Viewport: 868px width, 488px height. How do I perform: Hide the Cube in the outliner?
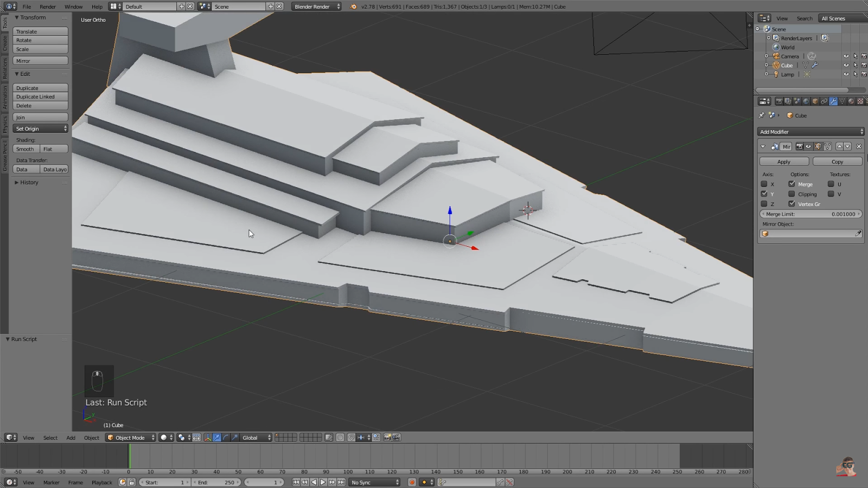pos(846,65)
